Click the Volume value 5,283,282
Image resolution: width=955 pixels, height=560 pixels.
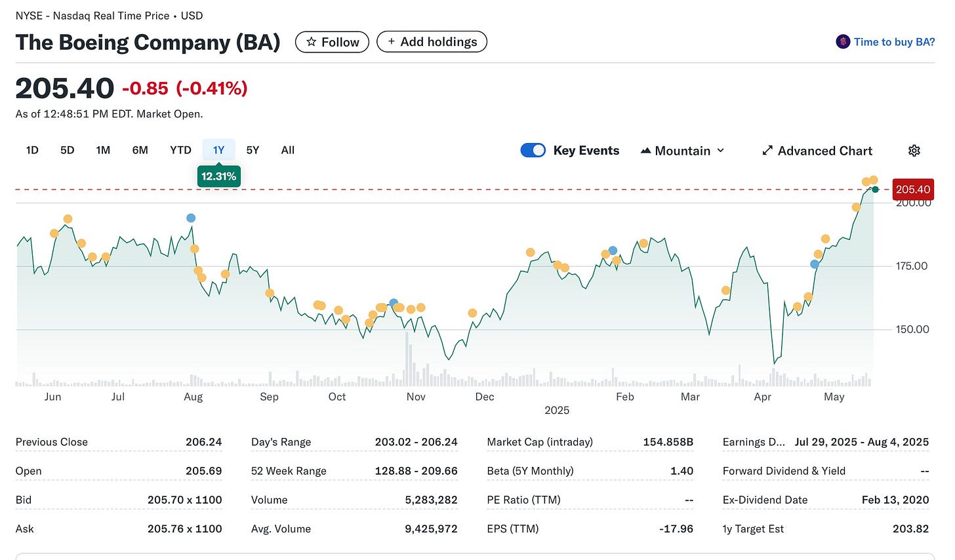(431, 500)
